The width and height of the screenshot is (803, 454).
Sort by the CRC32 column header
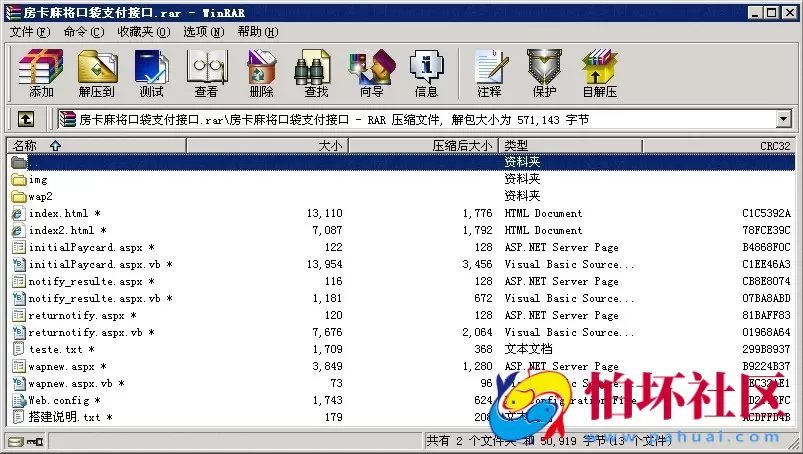point(719,146)
